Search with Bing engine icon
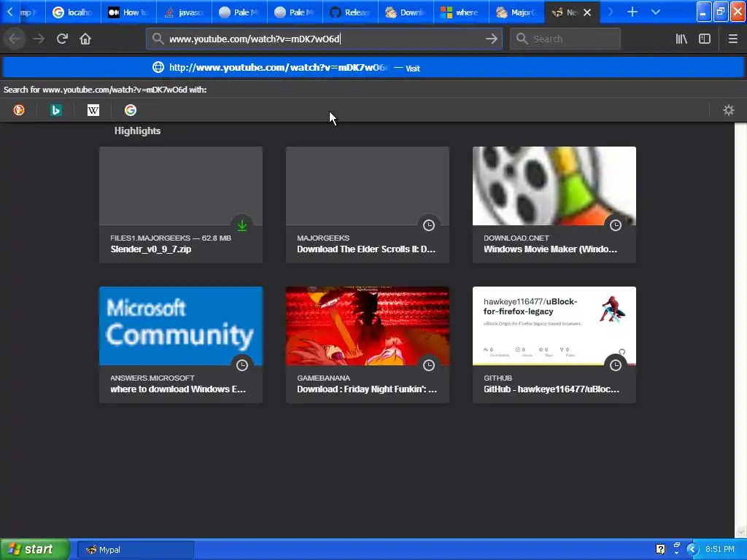This screenshot has width=747, height=560. [56, 110]
